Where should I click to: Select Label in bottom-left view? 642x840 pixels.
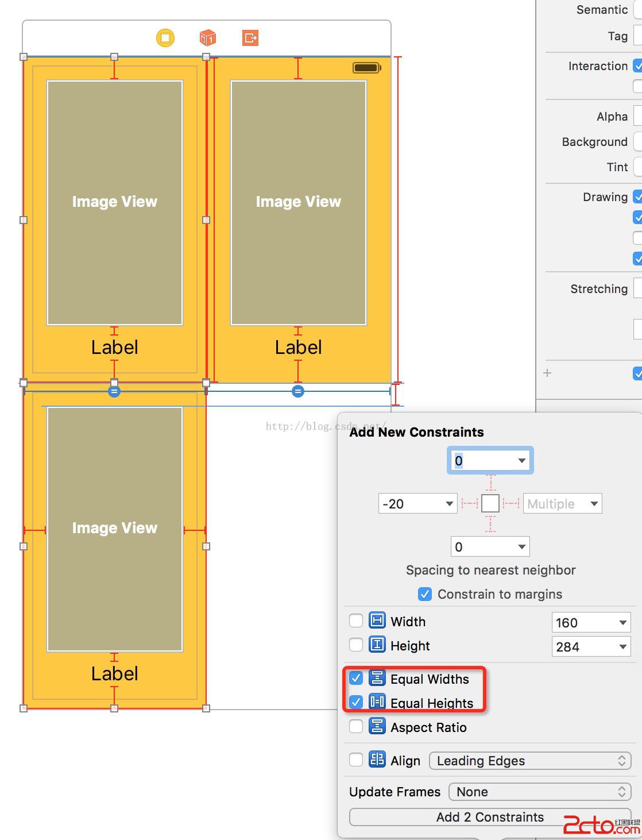[115, 673]
